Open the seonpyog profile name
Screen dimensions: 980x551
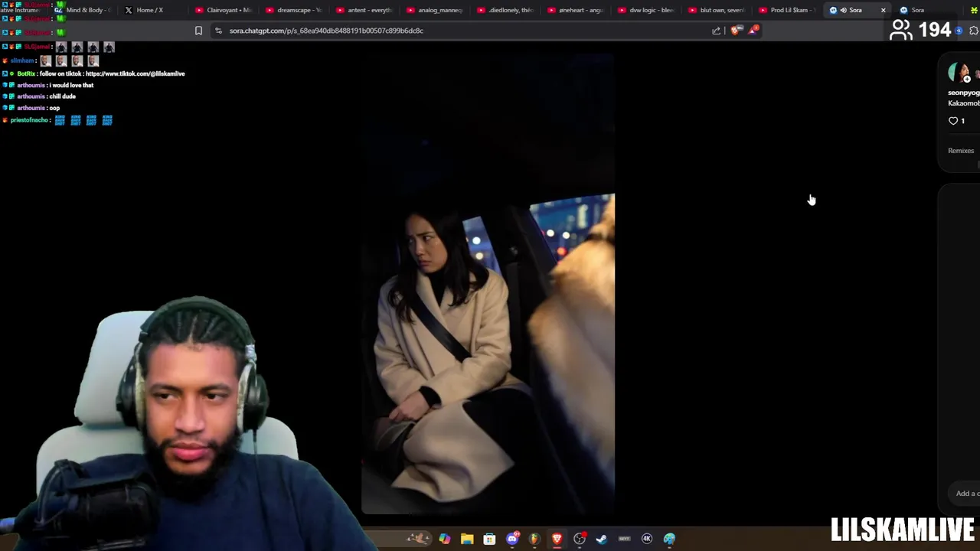point(964,93)
